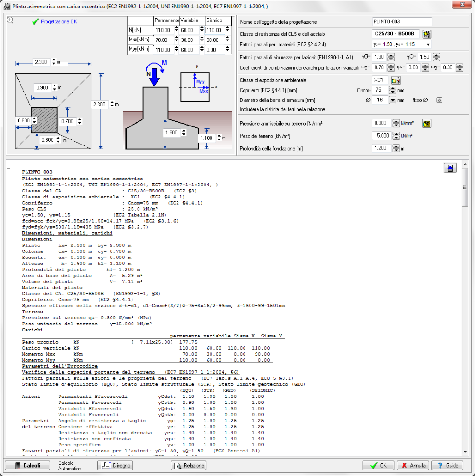Viewport: 475px width, 476px height.
Task: Collapse the report with the minus marker
Action: tap(8, 168)
